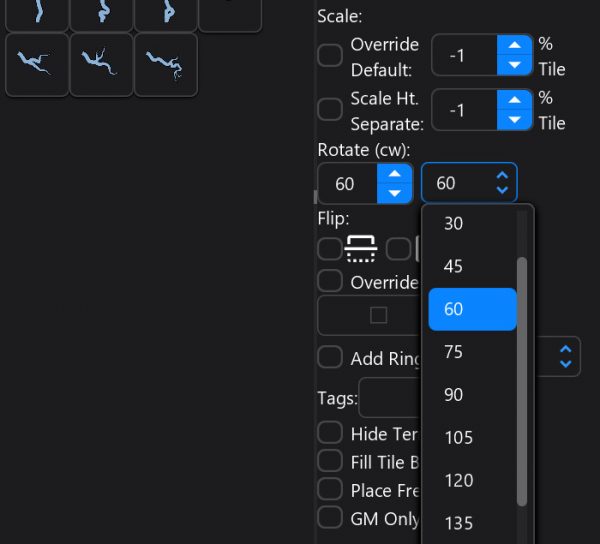The height and width of the screenshot is (544, 600).
Task: Choose the highlighted 60 rotation option
Action: 472,309
